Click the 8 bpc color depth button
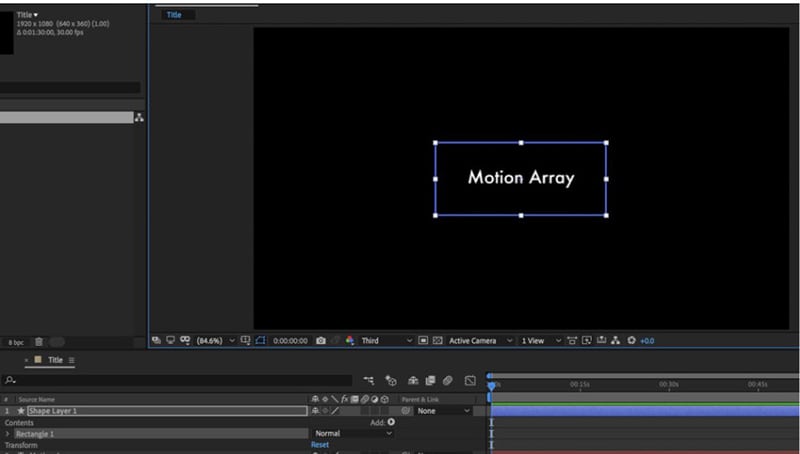The height and width of the screenshot is (454, 800). coord(16,342)
